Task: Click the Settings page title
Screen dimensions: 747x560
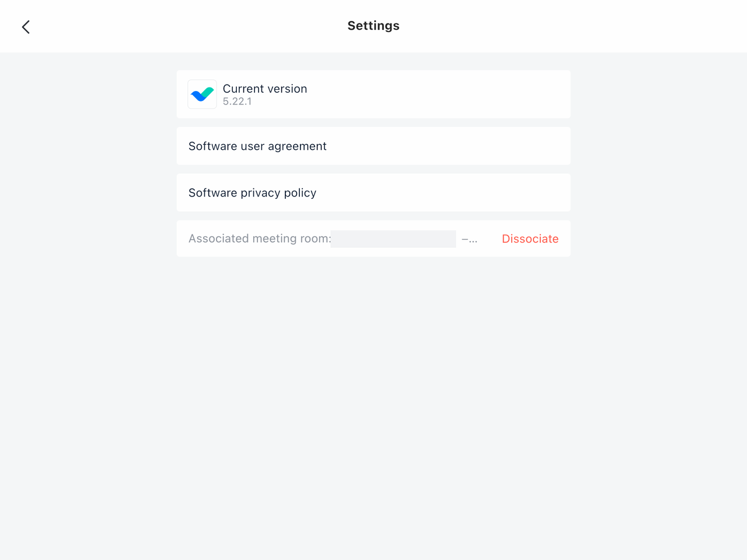Action: 373,26
